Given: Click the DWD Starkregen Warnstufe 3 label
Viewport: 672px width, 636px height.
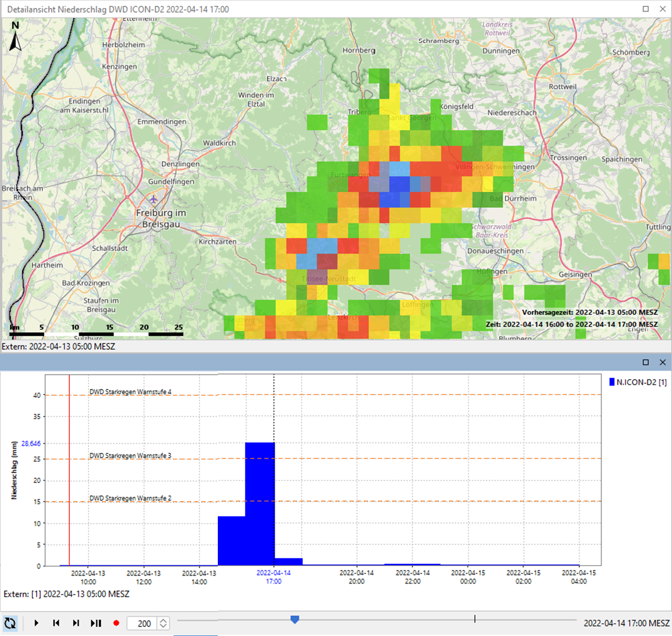Looking at the screenshot, I should (x=130, y=455).
